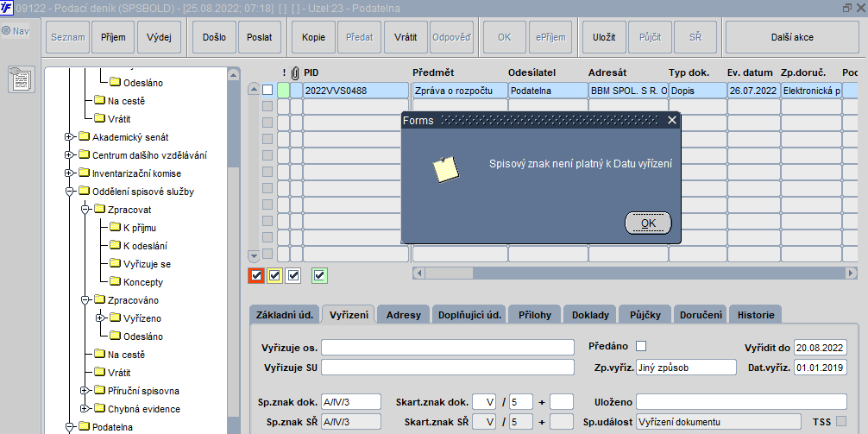The width and height of the screenshot is (868, 434).
Task: Check the Předáno checkbox
Action: click(641, 346)
